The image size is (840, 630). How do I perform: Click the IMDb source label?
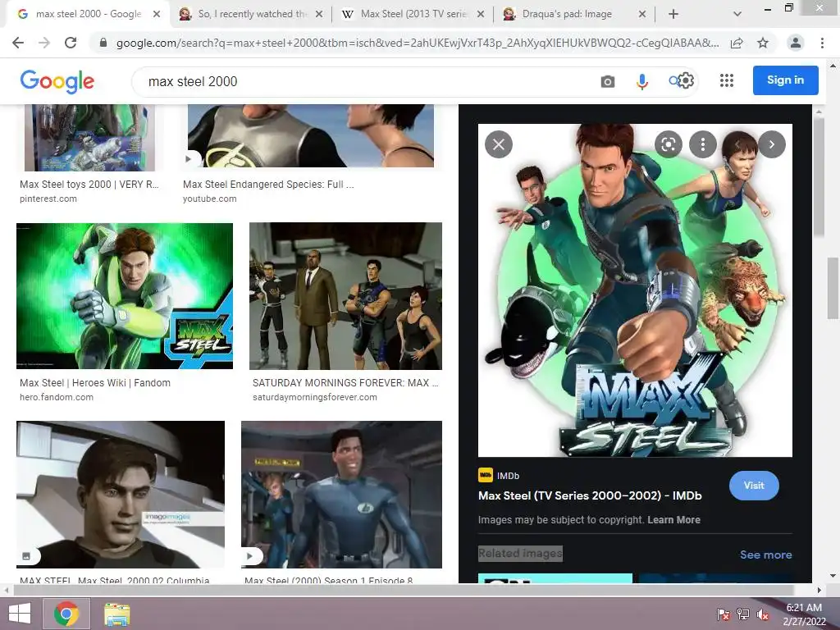pyautogui.click(x=507, y=476)
